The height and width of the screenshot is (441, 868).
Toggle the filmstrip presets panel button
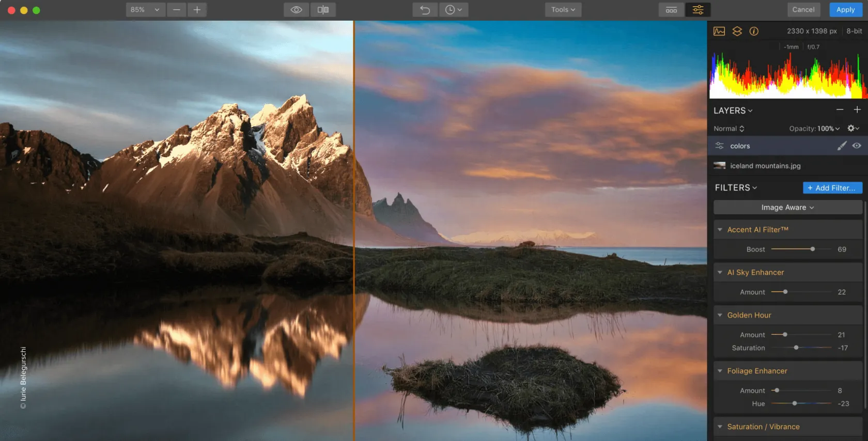click(671, 10)
